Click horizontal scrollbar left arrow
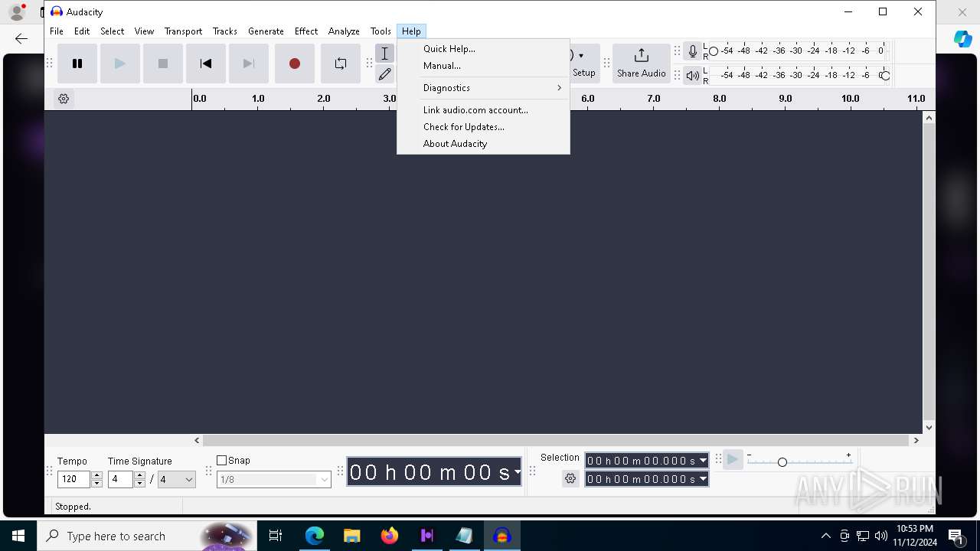Viewport: 980px width, 551px height. [x=197, y=441]
